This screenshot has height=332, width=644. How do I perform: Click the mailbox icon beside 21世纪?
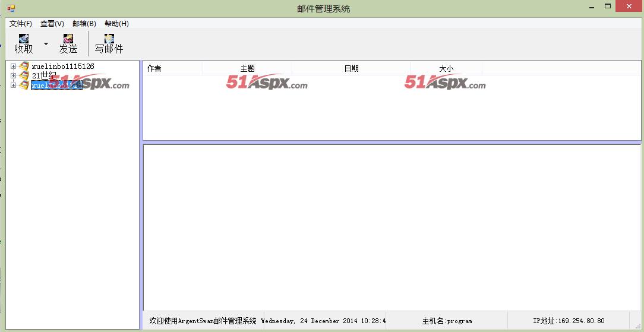tap(24, 75)
